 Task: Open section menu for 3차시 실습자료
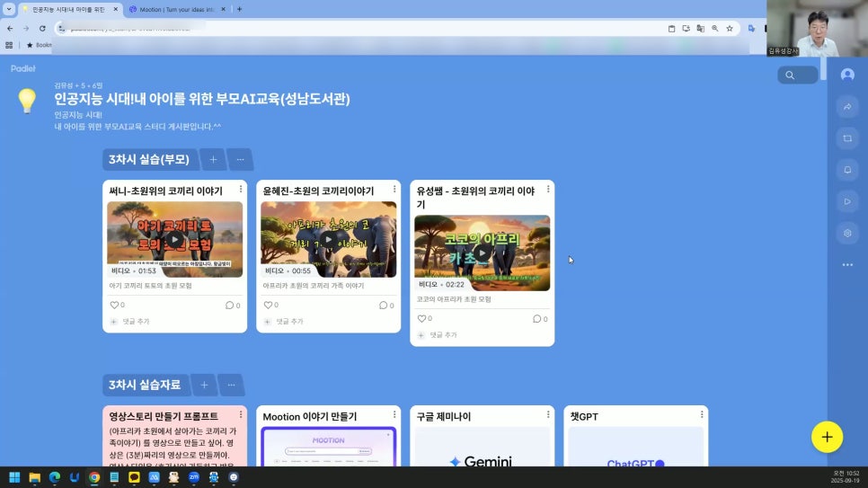click(232, 385)
